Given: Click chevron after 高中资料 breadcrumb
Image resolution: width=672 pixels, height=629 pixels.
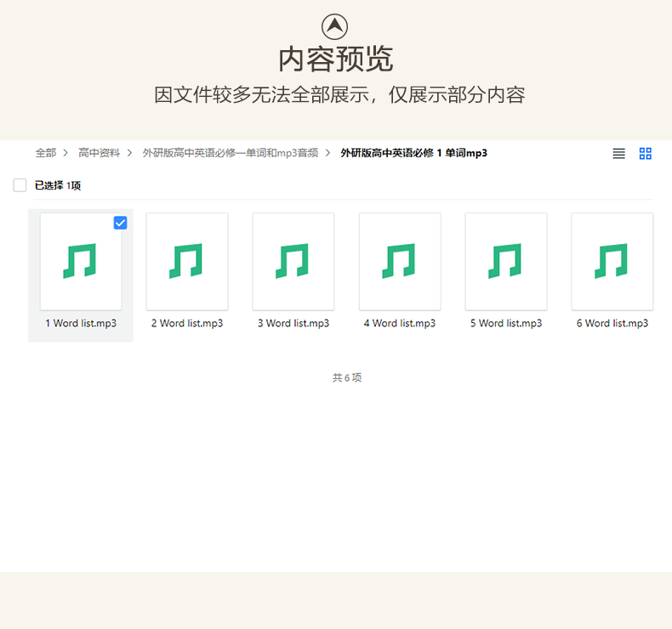Looking at the screenshot, I should (129, 153).
